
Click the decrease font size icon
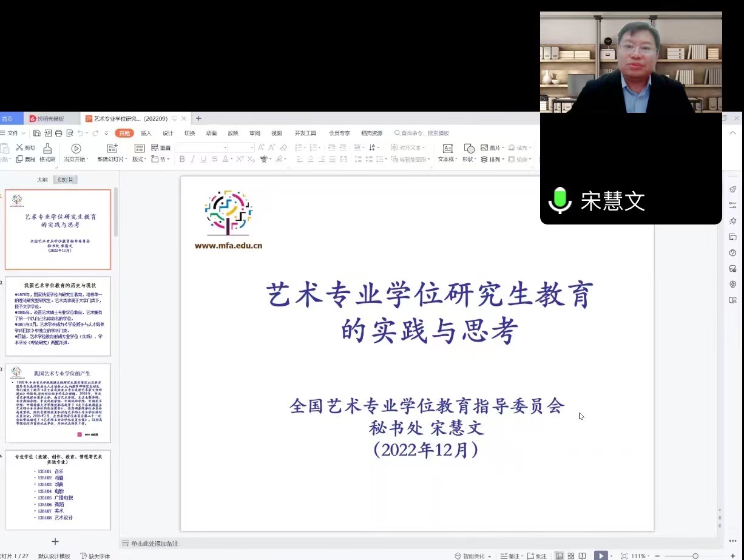coord(271,147)
